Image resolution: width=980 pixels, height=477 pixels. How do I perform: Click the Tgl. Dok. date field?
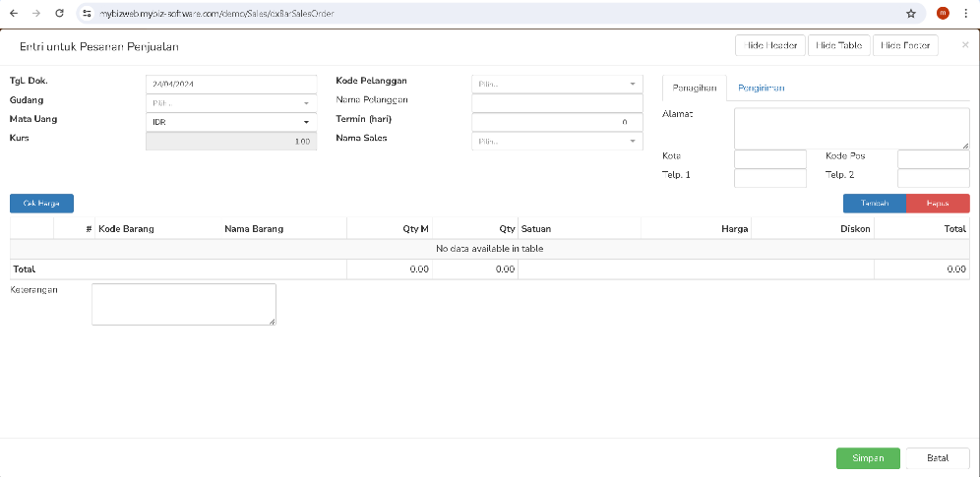[x=231, y=84]
